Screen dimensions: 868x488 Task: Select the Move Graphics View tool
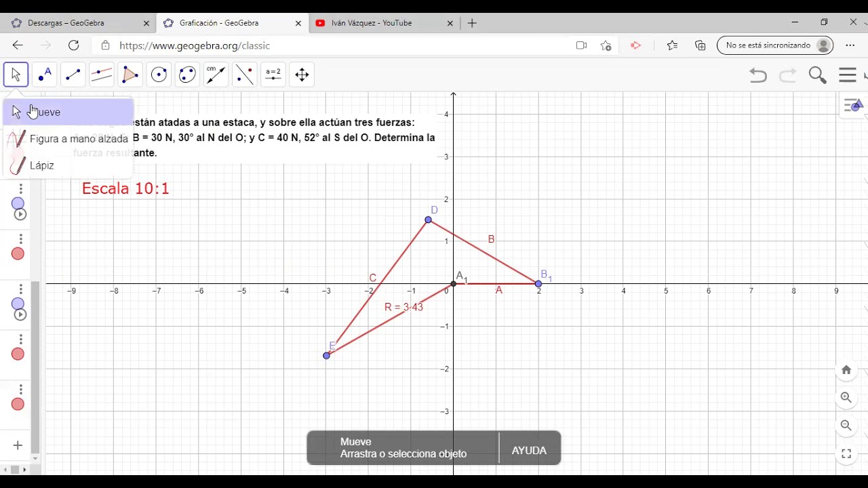click(302, 75)
